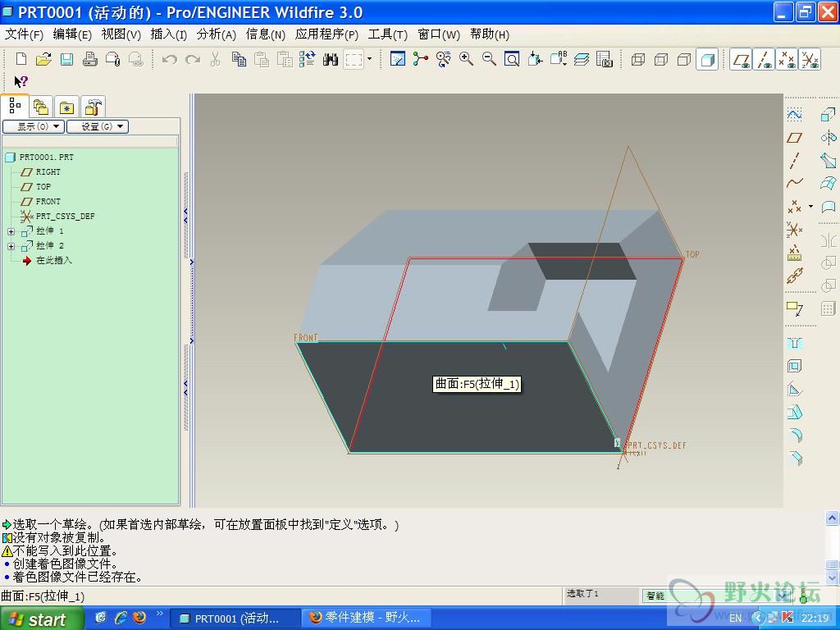
Task: Open the 视图(V) menu
Action: coord(121,34)
